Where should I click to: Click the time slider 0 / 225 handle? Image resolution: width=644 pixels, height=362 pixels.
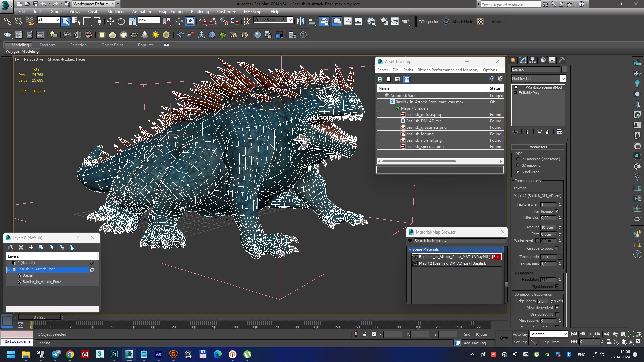tap(39, 317)
